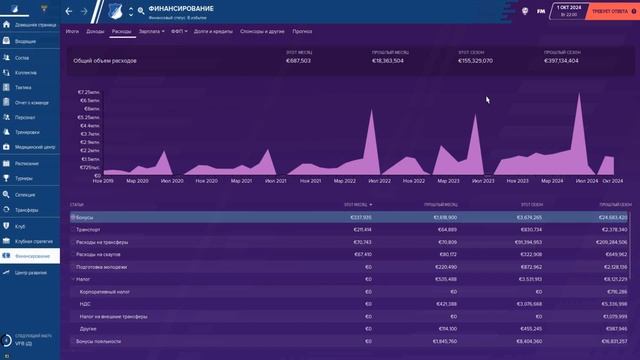
Task: Open the Dynamics (Коллектив) sidebar icon
Action: (6, 73)
